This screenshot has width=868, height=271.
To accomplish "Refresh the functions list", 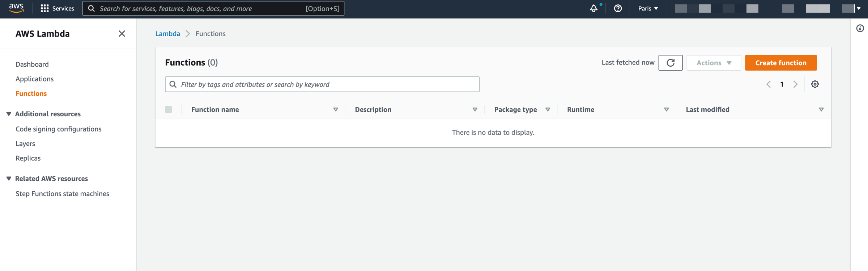I will tap(670, 63).
